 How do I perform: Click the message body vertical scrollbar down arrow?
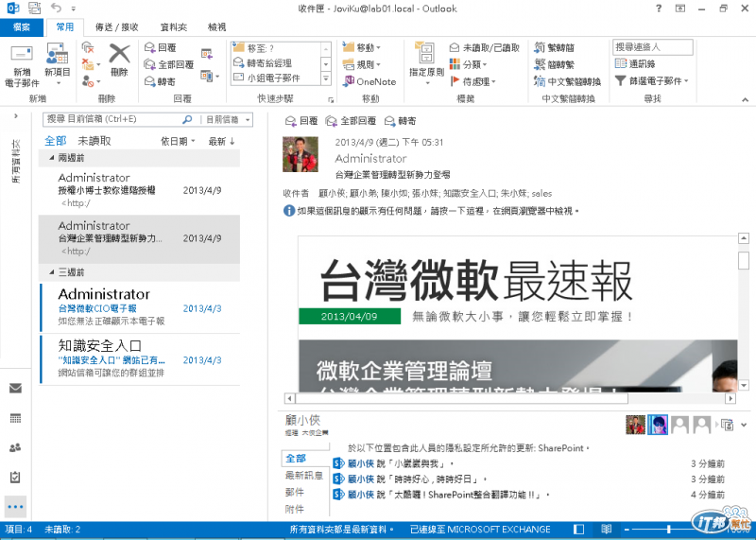[743, 385]
